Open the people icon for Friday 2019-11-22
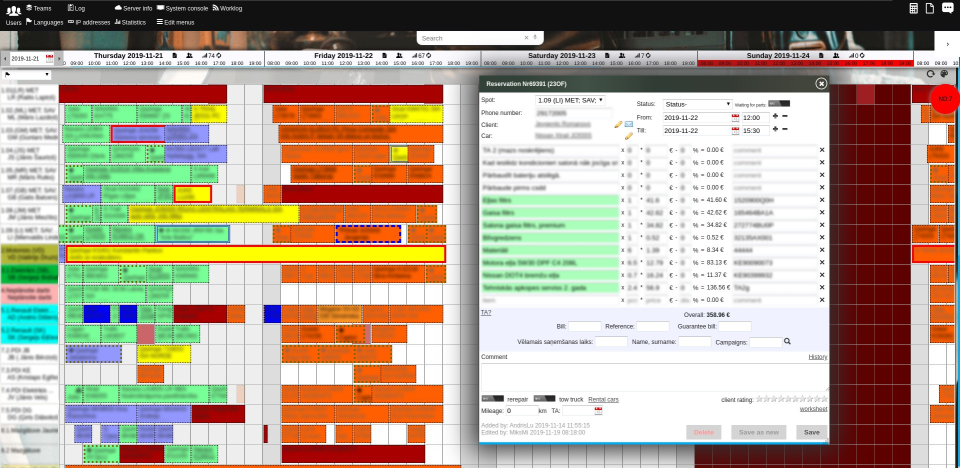 pos(399,55)
